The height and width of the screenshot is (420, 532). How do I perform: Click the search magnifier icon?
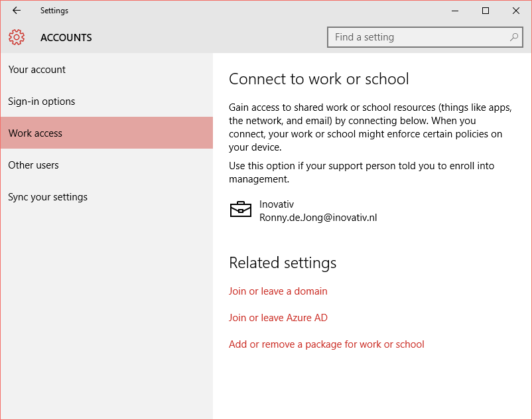513,37
